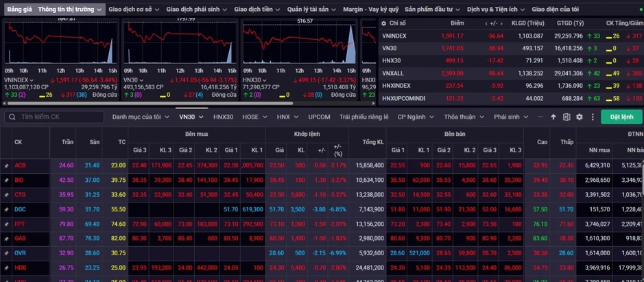Switch to Trái phiếu riêng lẻ tab
The width and height of the screenshot is (644, 282).
[364, 117]
